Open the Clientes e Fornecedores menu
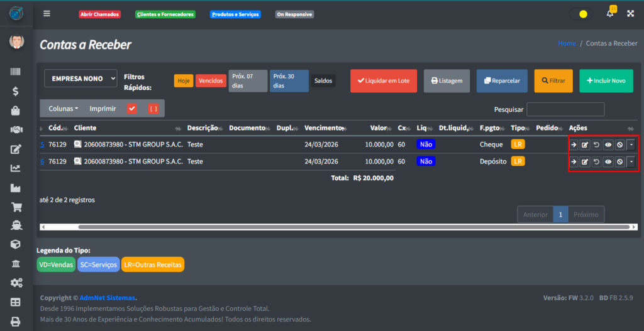 pos(165,14)
